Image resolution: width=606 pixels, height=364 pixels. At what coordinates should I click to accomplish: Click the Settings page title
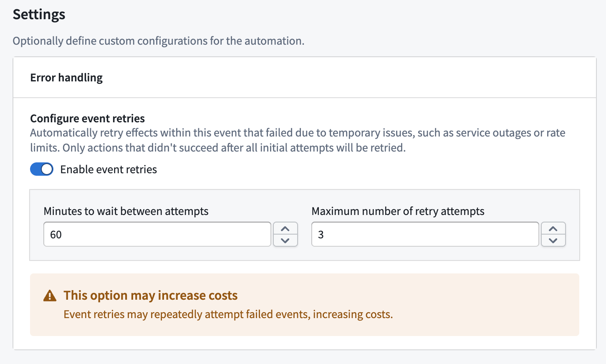click(39, 15)
